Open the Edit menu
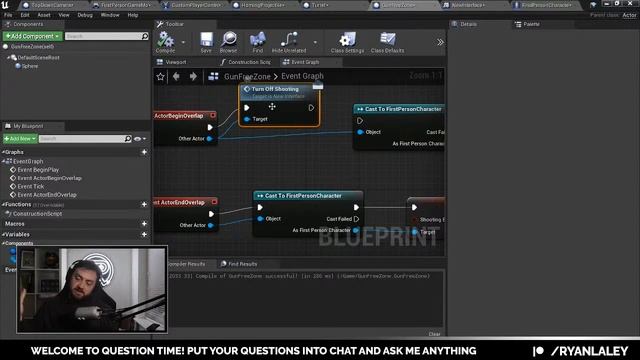640x360 pixels. (x=25, y=15)
